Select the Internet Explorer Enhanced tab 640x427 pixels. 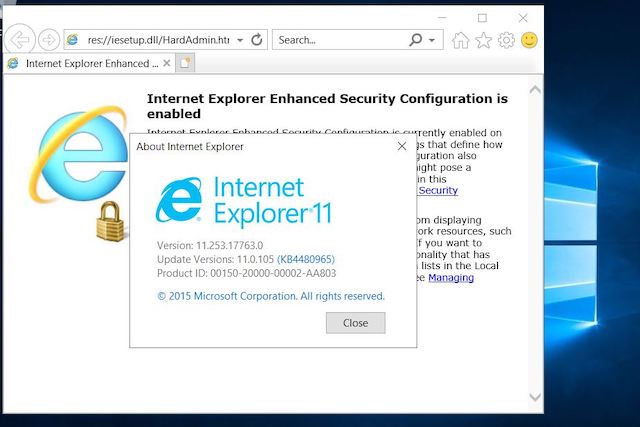point(89,63)
